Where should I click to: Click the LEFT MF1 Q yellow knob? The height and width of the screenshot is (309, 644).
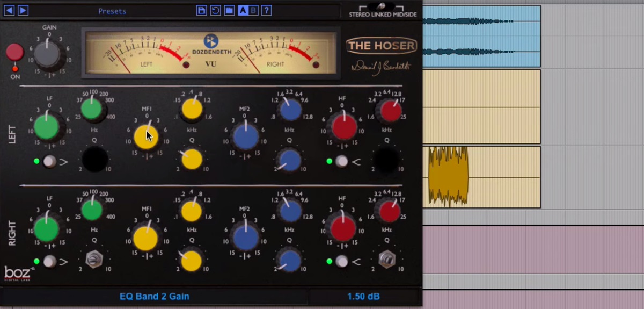click(x=192, y=159)
